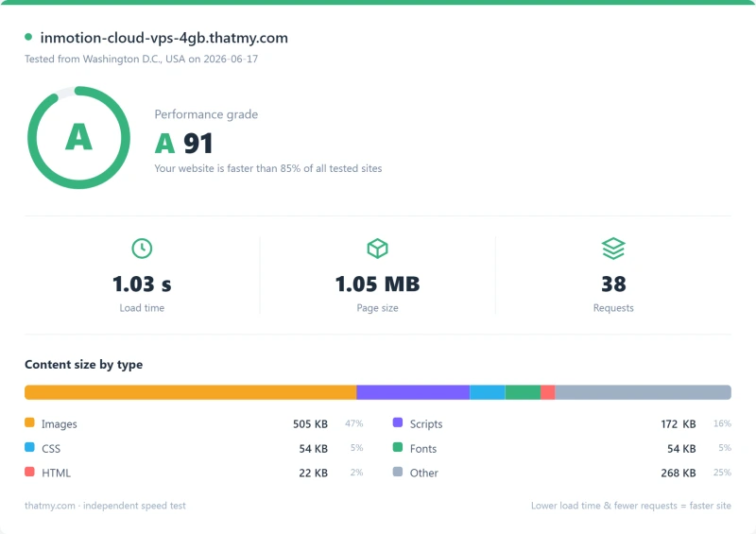The image size is (756, 534).
Task: Click the '25%' Other percentage
Action: (722, 473)
